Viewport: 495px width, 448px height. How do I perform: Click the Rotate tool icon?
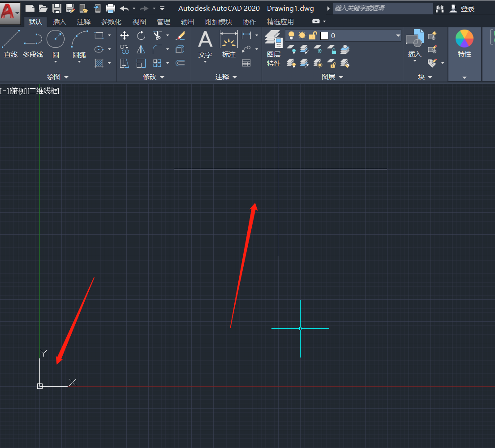141,35
